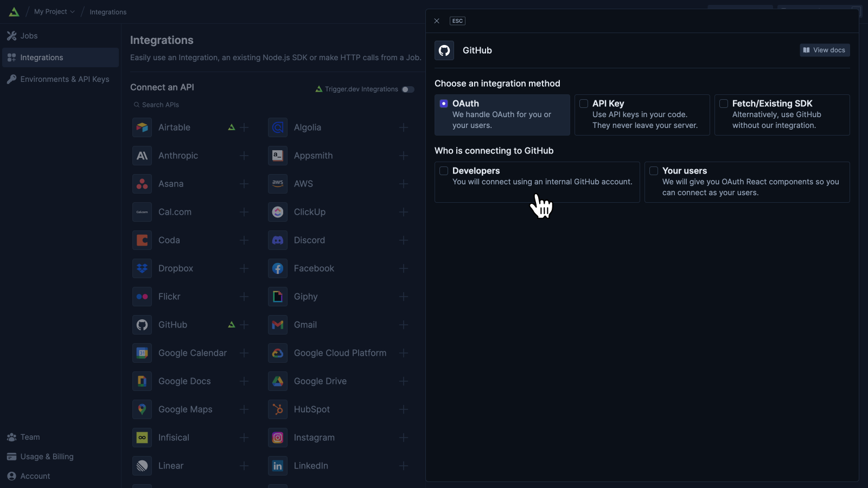Click the View docs button

point(825,50)
